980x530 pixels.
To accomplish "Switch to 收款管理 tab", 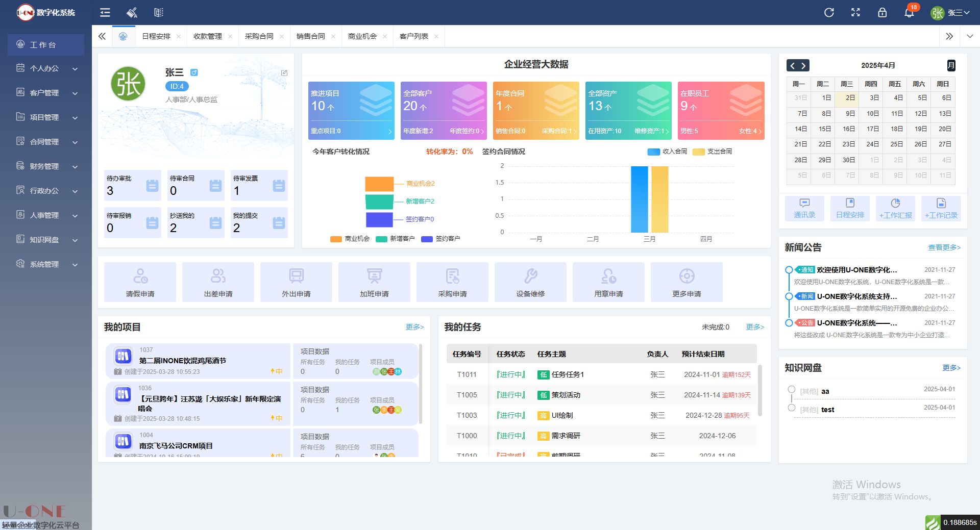I will point(208,36).
